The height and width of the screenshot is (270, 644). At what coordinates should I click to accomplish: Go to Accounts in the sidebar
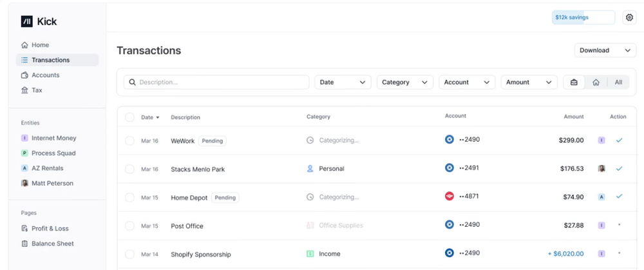45,75
